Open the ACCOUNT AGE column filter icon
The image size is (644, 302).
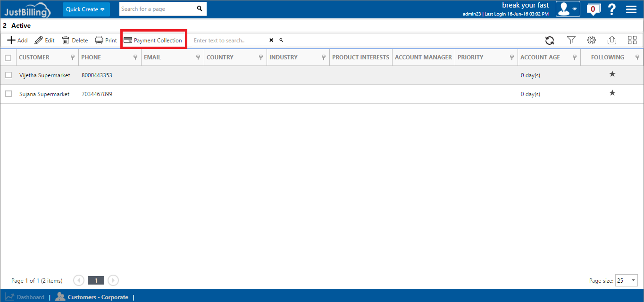tap(575, 57)
